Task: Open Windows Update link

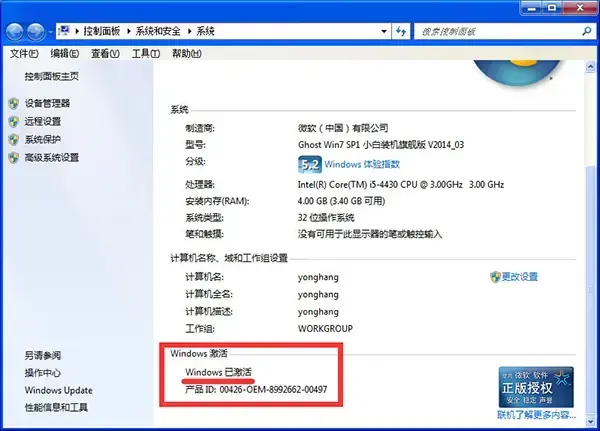Action: pyautogui.click(x=59, y=390)
